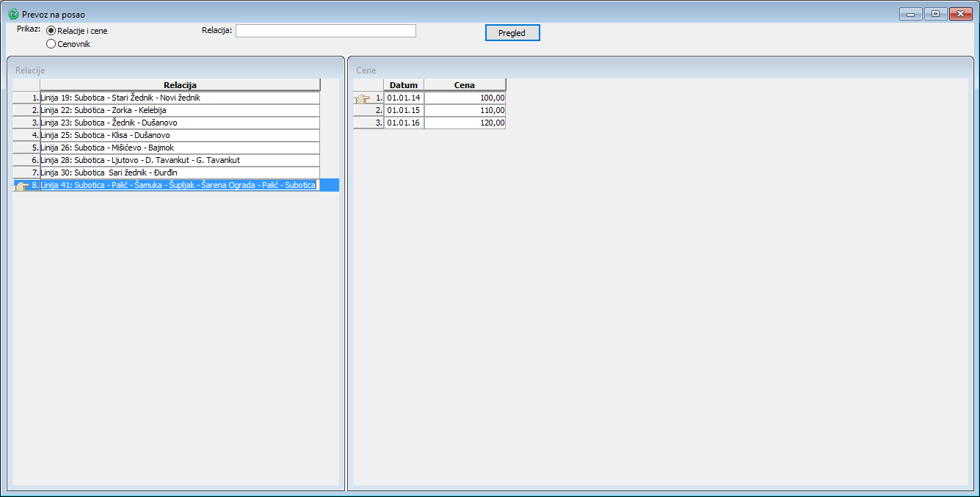Click the Prevoz na posao app icon
The image size is (980, 497).
[x=12, y=14]
